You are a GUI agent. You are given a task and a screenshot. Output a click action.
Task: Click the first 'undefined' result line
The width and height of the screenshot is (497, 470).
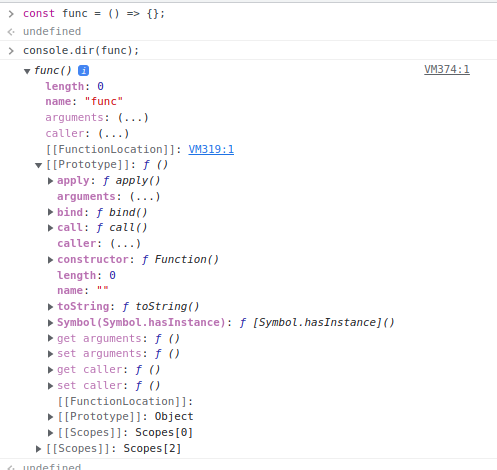(52, 32)
